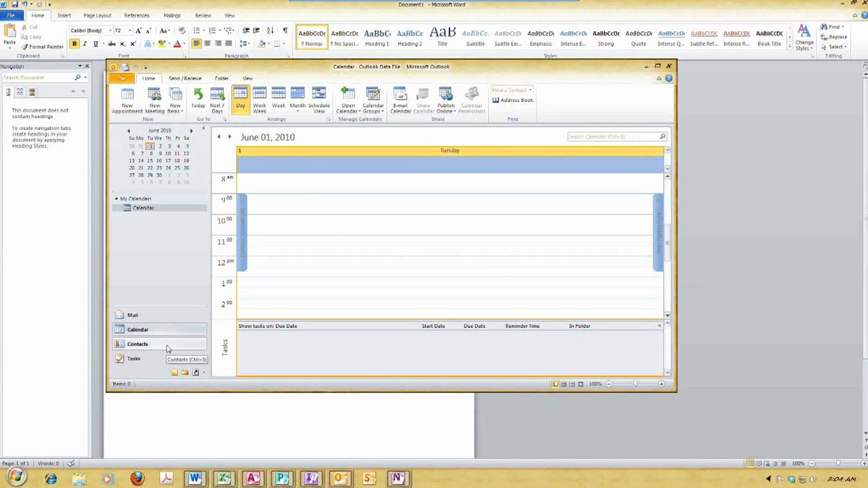Image resolution: width=868 pixels, height=488 pixels.
Task: Click the E-mail Calendar button
Action: 400,100
